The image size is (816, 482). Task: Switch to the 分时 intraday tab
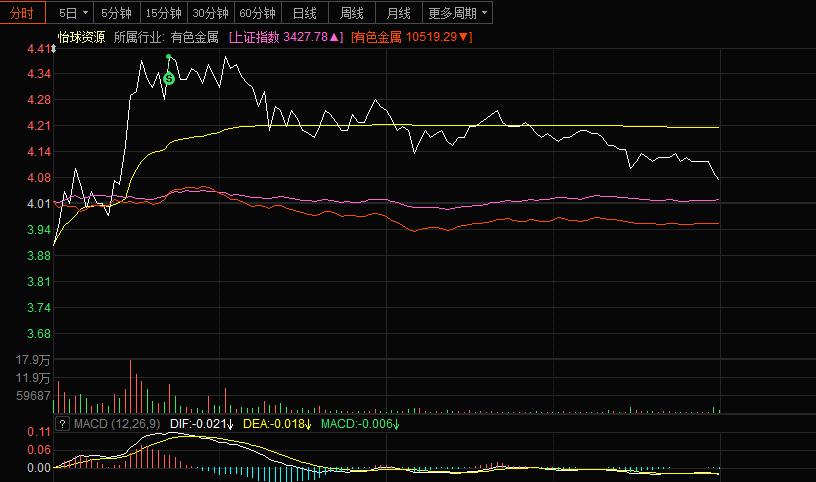point(22,13)
